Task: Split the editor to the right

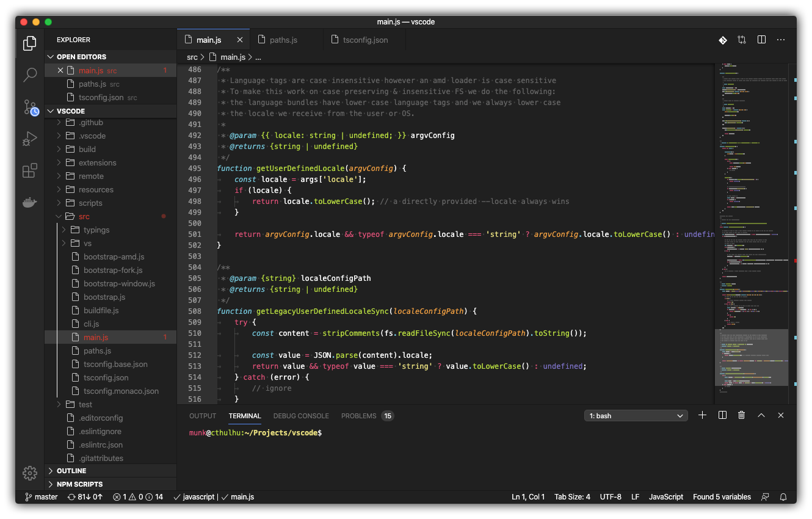Action: click(761, 40)
